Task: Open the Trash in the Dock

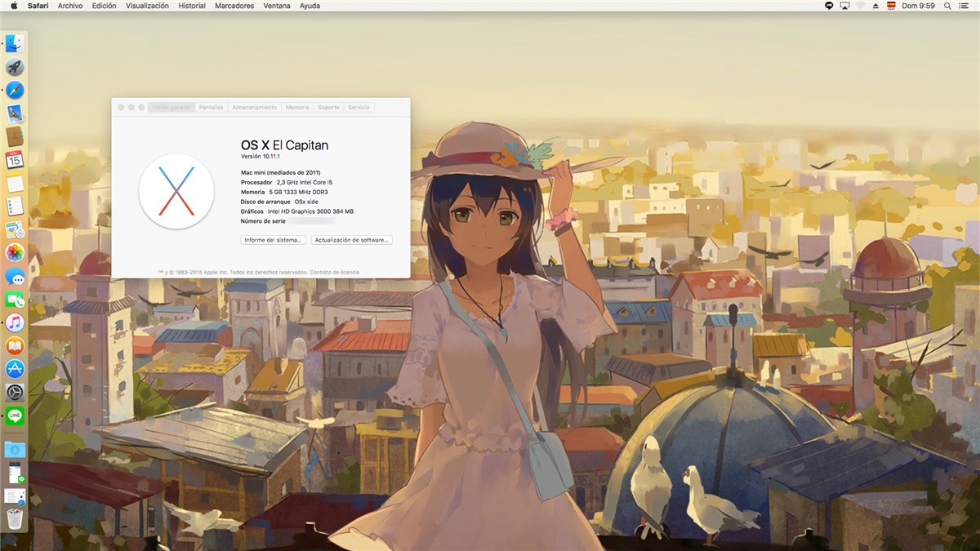Action: point(15,519)
